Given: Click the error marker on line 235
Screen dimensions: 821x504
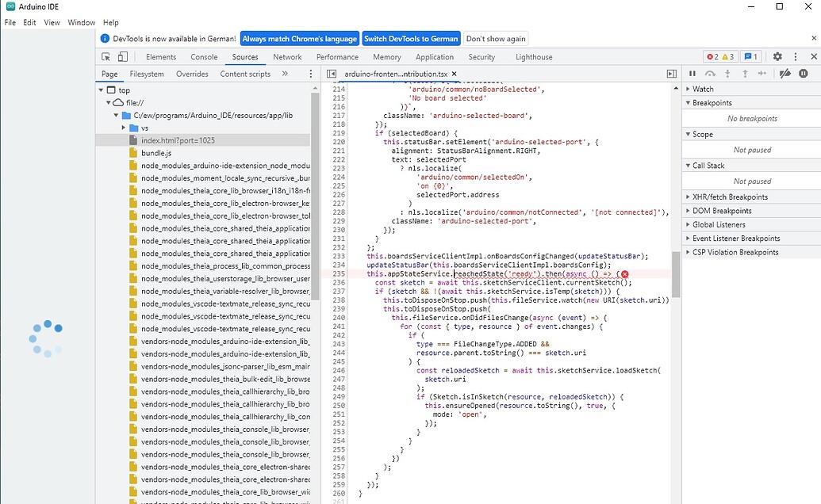Looking at the screenshot, I should coord(624,274).
